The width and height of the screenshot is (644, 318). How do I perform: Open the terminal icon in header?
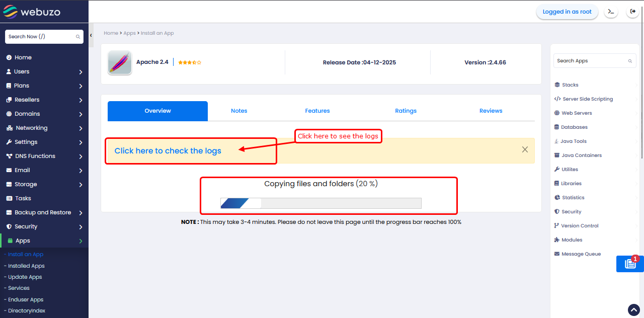pos(611,12)
